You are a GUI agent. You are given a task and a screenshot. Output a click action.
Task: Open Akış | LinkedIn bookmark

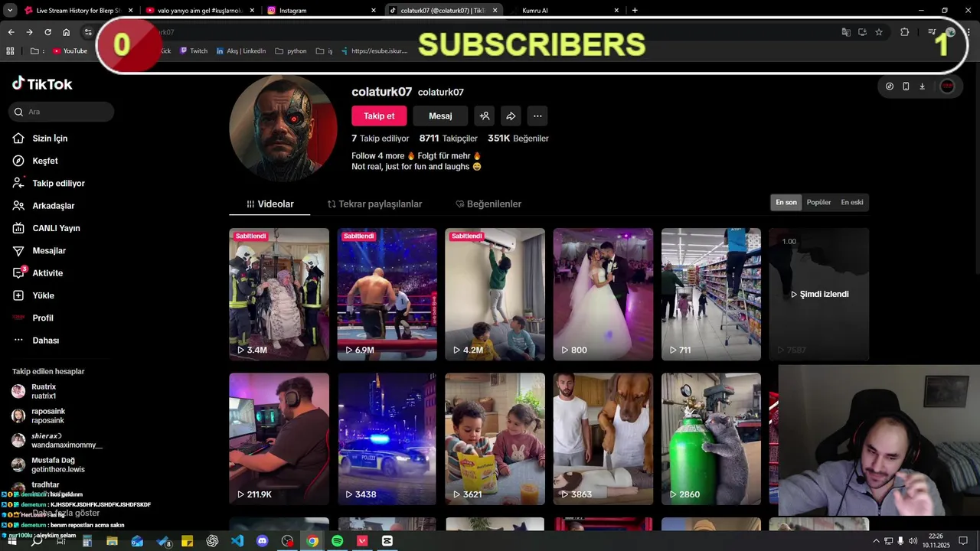pyautogui.click(x=241, y=51)
